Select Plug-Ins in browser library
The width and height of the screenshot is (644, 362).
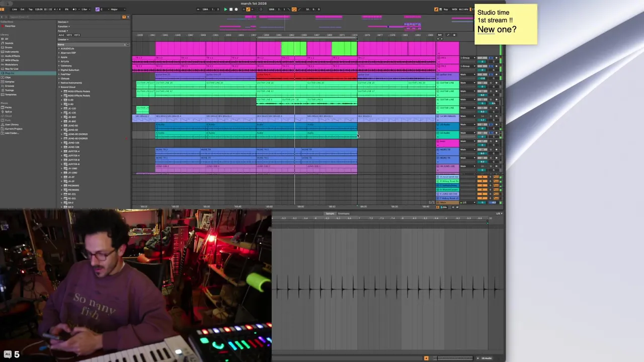pos(28,73)
